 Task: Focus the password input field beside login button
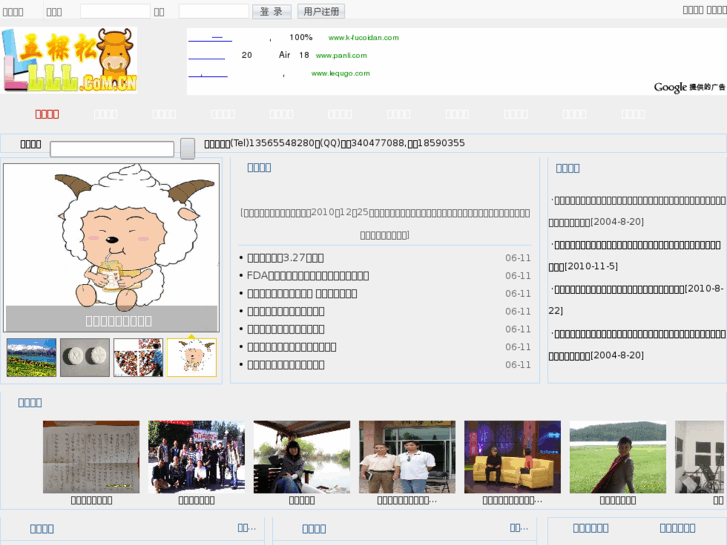pos(214,11)
